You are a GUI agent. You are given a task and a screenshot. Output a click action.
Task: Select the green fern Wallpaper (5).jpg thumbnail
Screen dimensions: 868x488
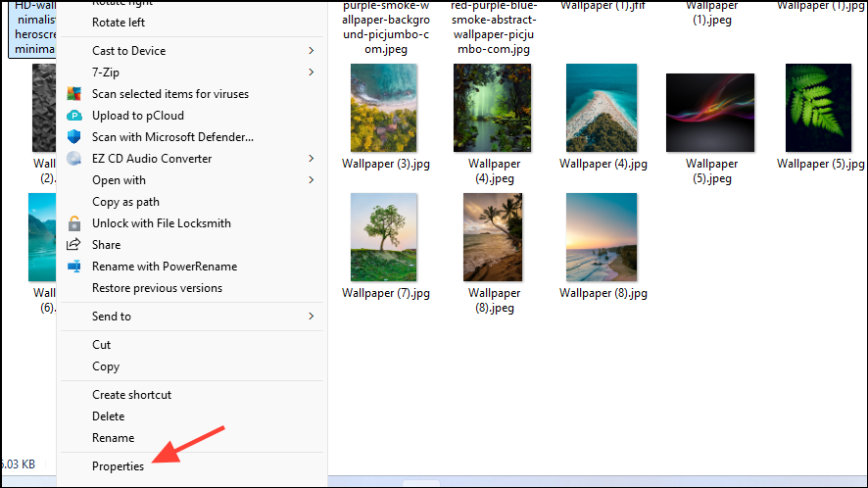click(817, 108)
